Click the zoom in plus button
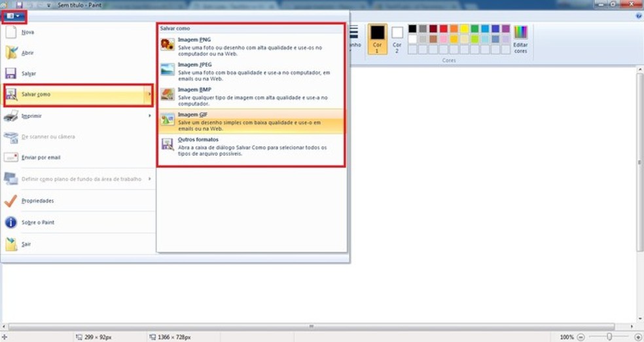This screenshot has width=644, height=342. click(638, 337)
